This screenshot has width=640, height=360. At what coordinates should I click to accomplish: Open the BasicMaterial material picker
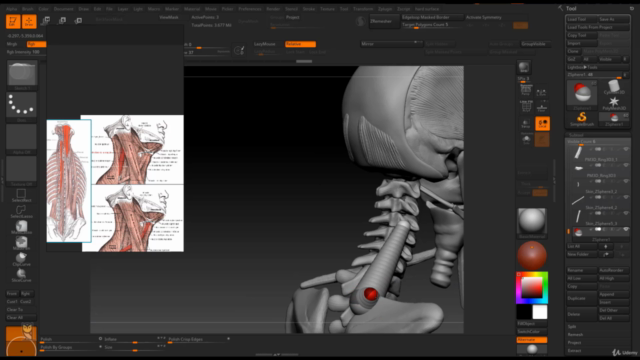532,223
